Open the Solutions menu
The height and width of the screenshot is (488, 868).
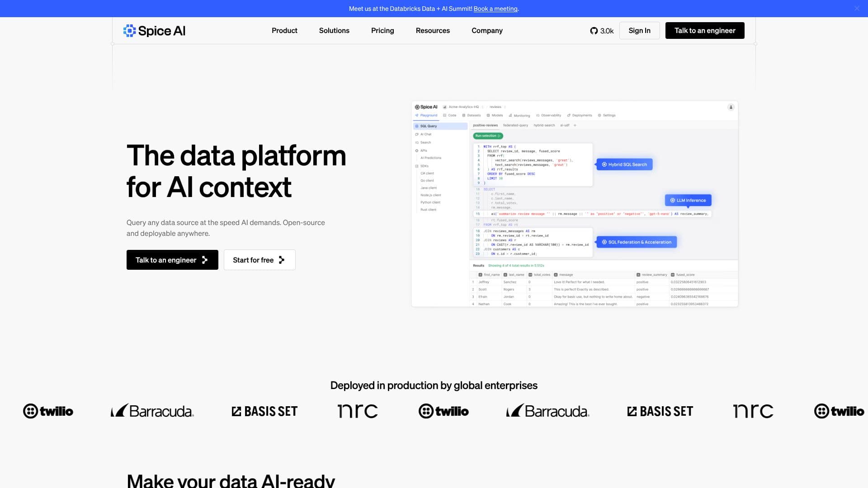point(334,31)
